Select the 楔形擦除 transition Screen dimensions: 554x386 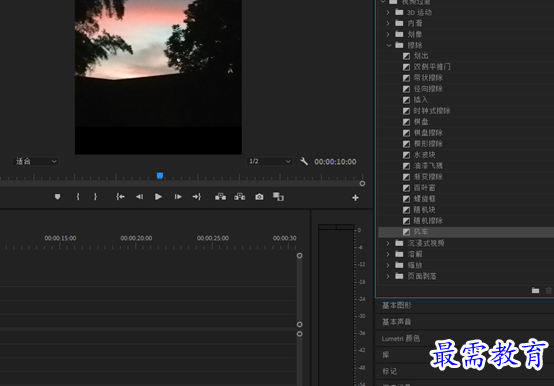[x=428, y=144]
